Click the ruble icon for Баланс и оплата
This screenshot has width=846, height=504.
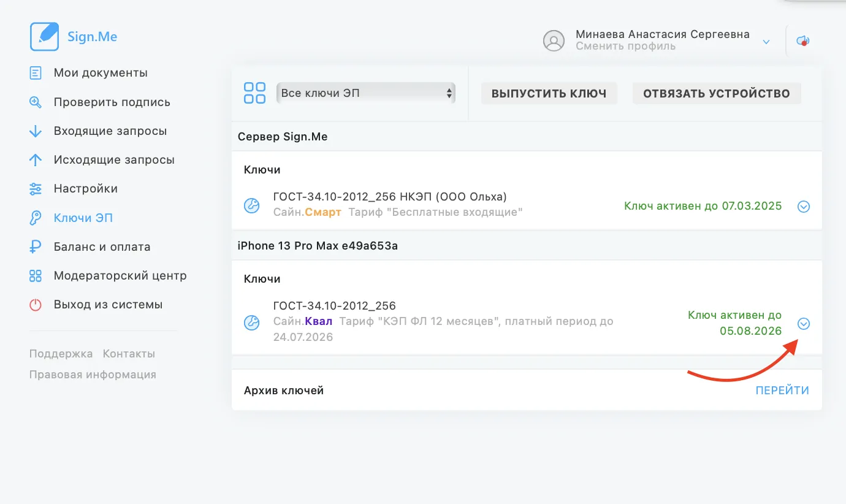(36, 247)
